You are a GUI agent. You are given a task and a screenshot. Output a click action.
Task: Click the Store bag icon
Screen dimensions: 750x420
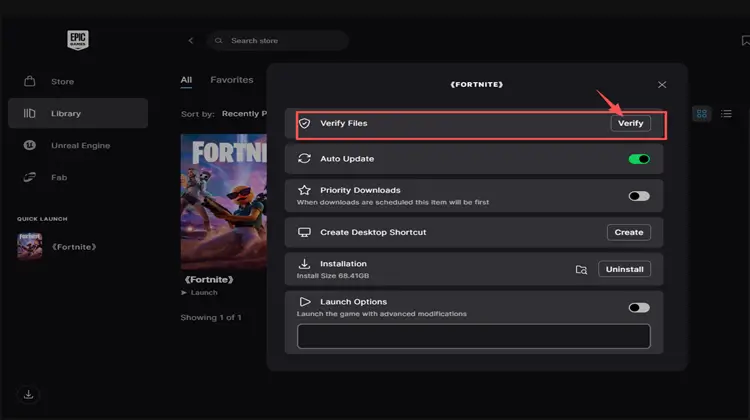point(30,81)
